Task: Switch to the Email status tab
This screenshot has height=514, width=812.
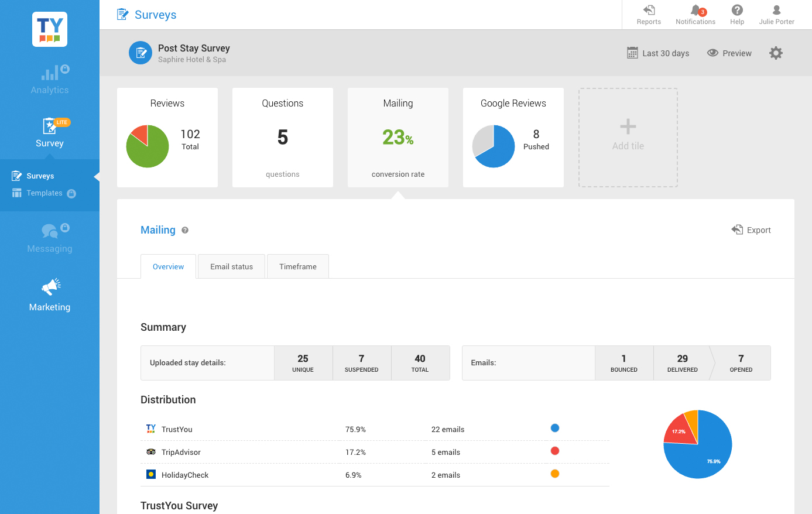Action: [231, 267]
